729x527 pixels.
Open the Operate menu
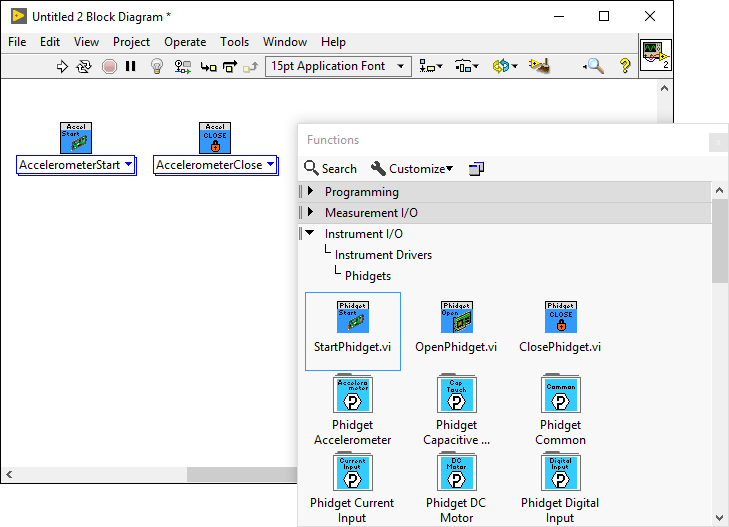click(x=185, y=42)
